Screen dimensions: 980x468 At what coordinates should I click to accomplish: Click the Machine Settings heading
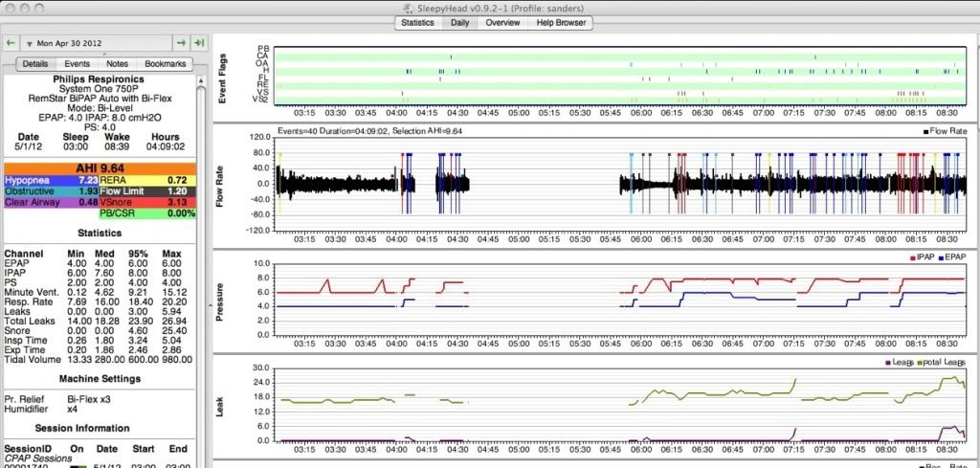click(100, 379)
